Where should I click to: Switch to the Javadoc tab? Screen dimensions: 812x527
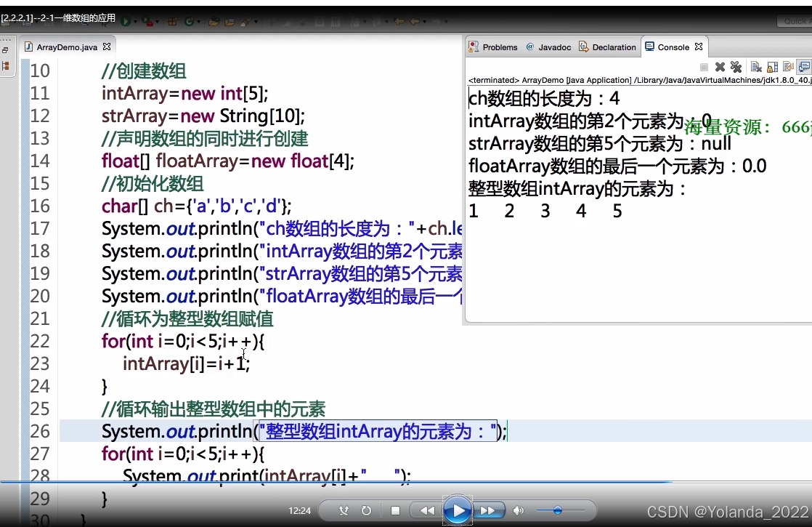549,47
